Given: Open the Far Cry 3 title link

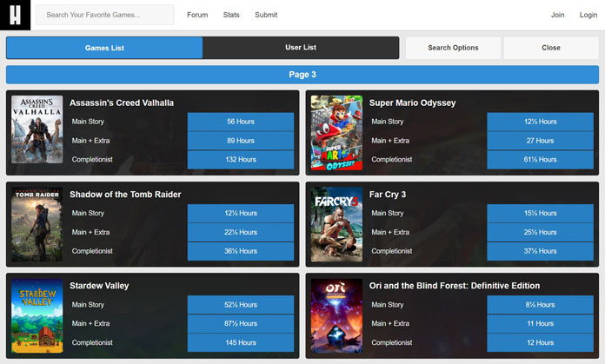Looking at the screenshot, I should point(388,195).
